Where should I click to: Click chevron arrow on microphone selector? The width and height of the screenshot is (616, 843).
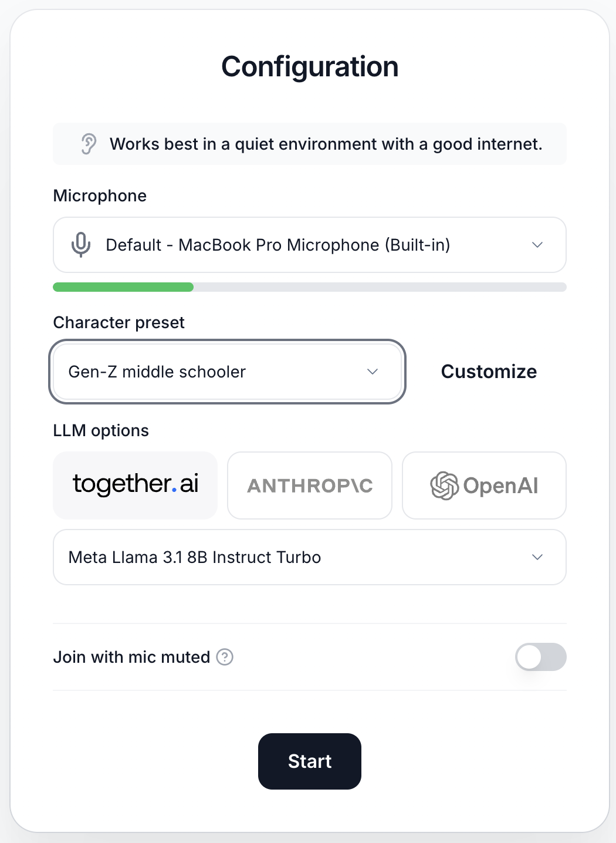[537, 245]
